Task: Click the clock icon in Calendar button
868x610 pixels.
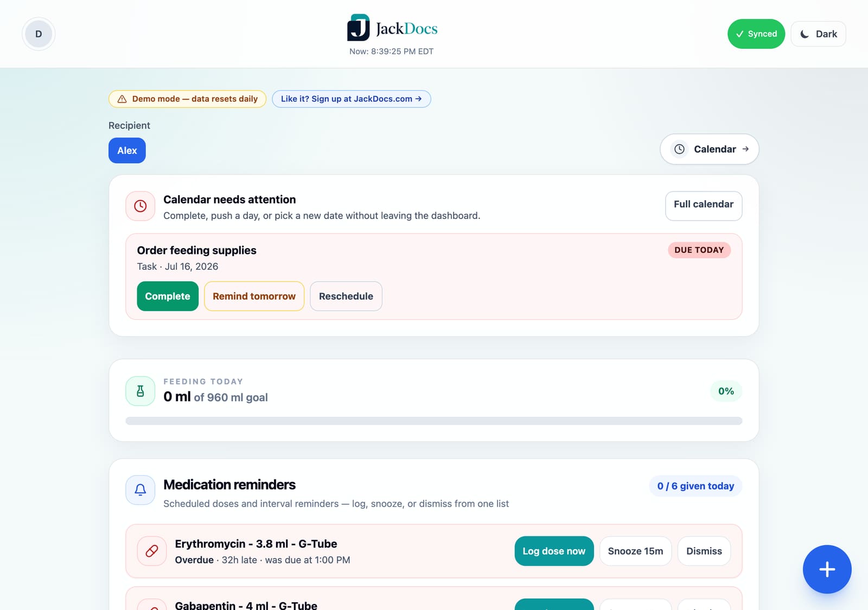Action: click(679, 149)
